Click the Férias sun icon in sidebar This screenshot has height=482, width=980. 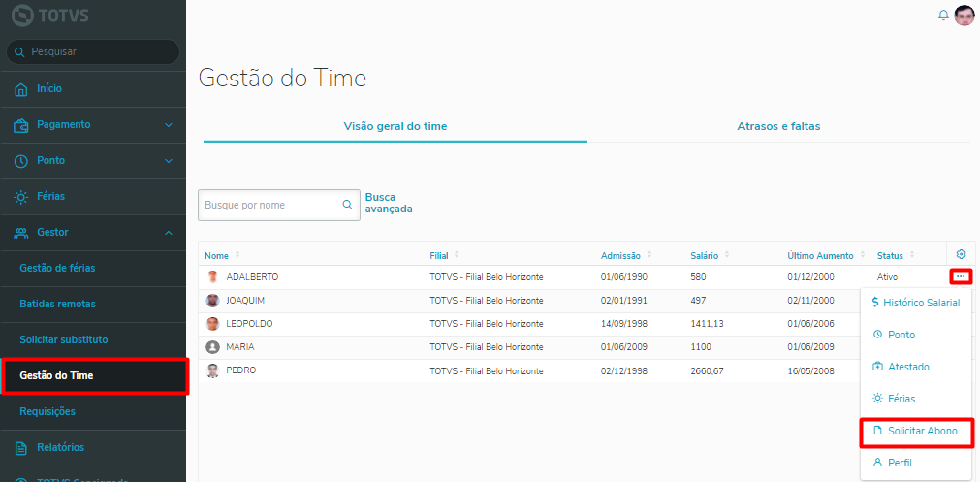[20, 197]
